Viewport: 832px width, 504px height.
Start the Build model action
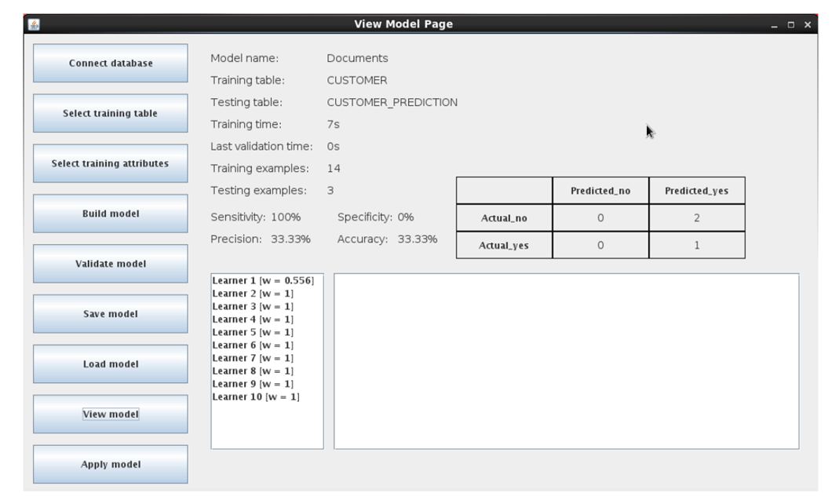[110, 214]
